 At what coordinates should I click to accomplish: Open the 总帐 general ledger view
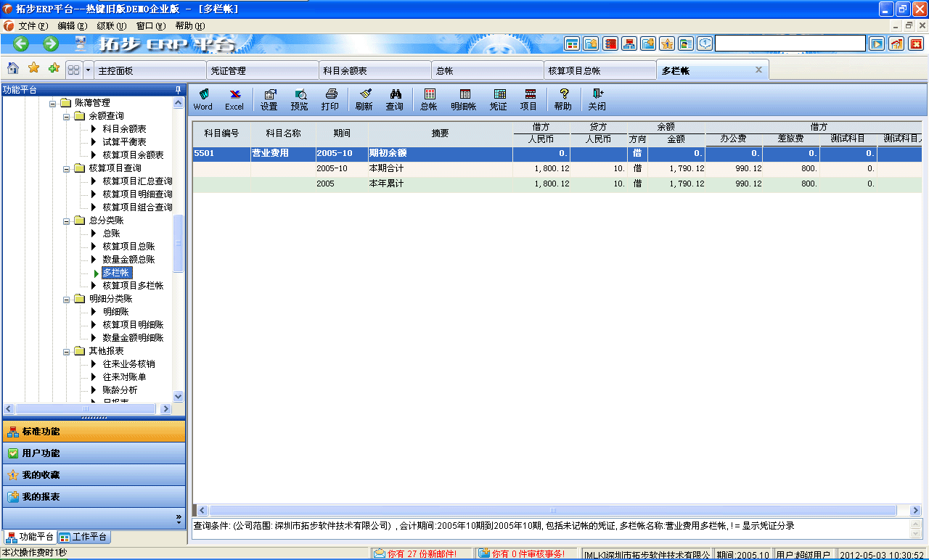430,99
